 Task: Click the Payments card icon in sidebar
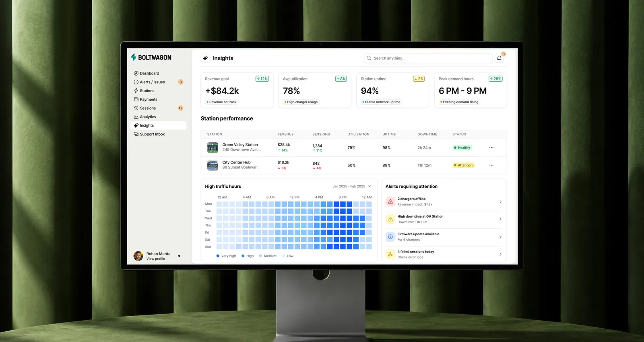pyautogui.click(x=136, y=99)
